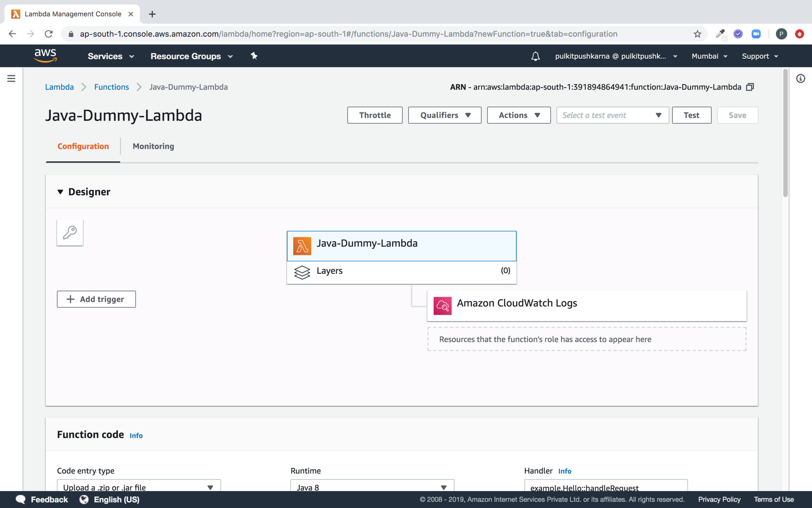This screenshot has height=508, width=812.
Task: Open the hamburger side navigation menu
Action: pyautogui.click(x=11, y=78)
